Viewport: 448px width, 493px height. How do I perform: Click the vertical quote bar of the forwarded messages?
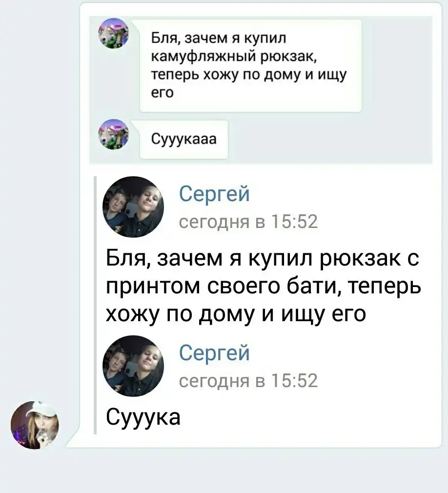[95, 305]
